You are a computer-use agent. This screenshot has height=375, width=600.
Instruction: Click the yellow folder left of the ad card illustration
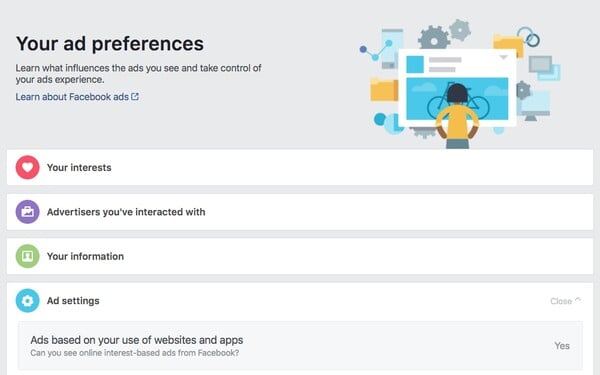(x=384, y=89)
